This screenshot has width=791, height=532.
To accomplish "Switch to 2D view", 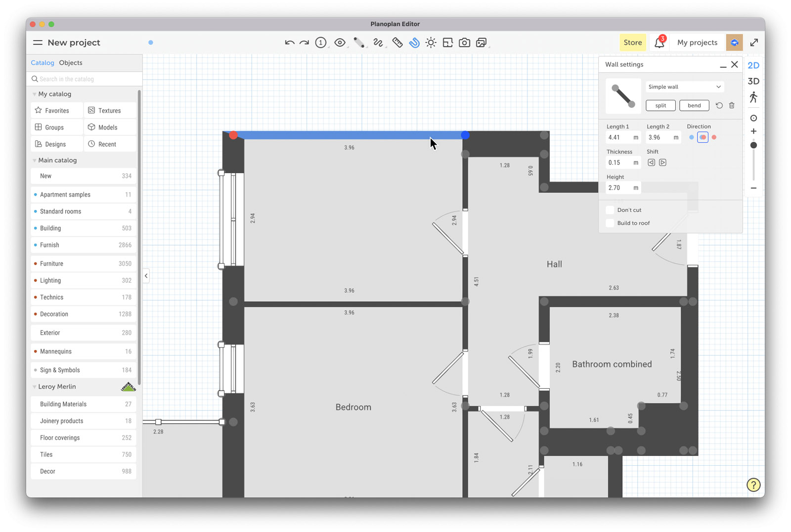I will 753,65.
